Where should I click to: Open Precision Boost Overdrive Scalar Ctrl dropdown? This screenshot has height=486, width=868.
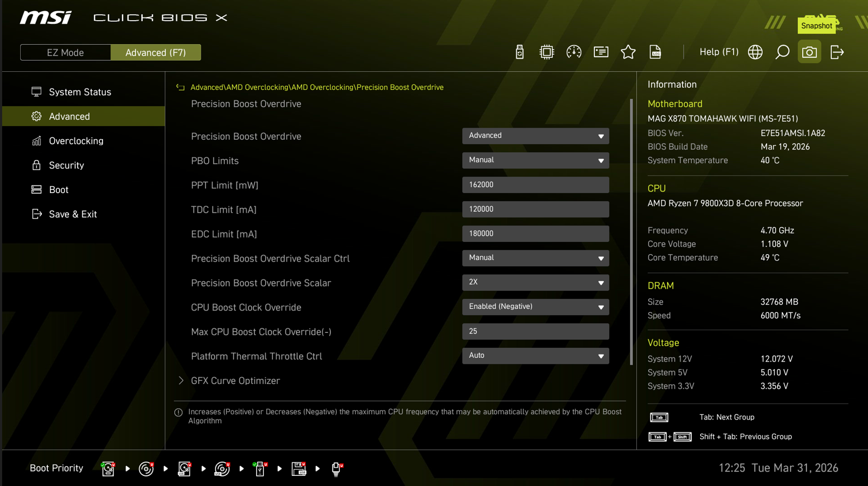535,258
